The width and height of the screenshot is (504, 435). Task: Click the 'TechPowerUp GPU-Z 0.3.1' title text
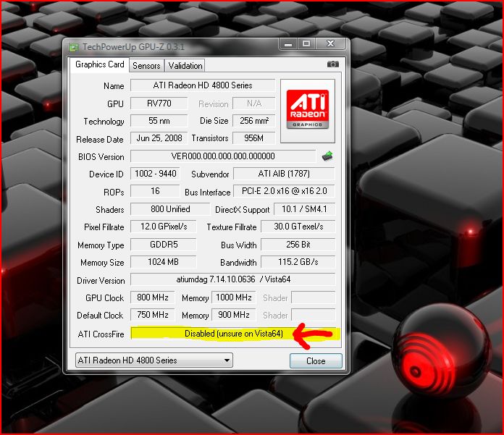click(x=133, y=47)
